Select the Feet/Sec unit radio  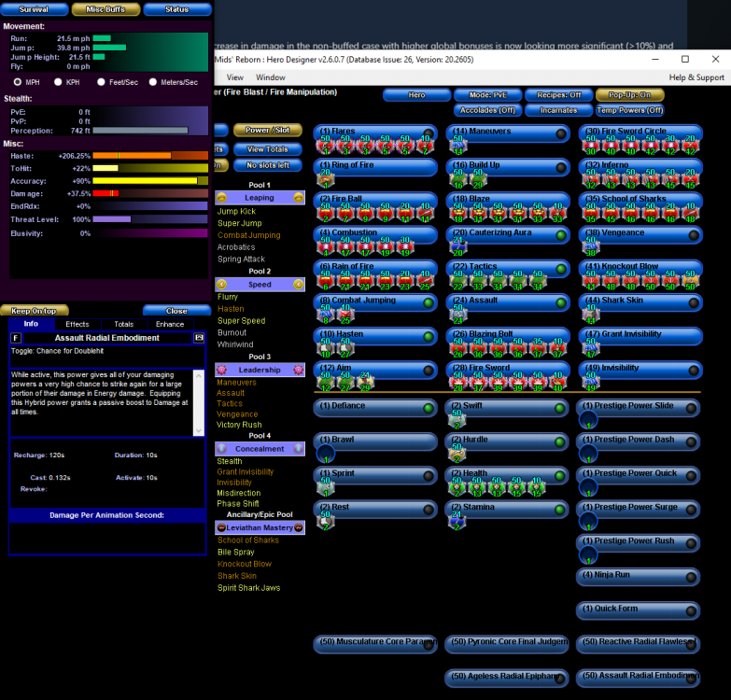pos(101,82)
